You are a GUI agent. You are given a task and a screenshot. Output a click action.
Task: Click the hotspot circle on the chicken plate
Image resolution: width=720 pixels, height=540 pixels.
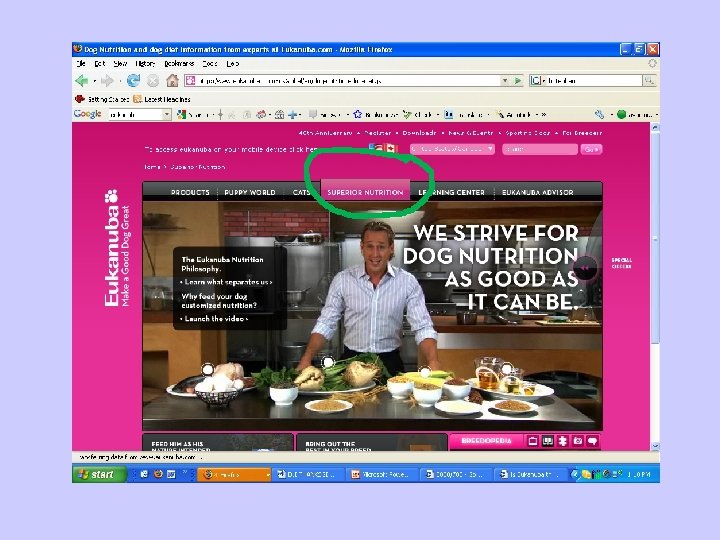[208, 369]
